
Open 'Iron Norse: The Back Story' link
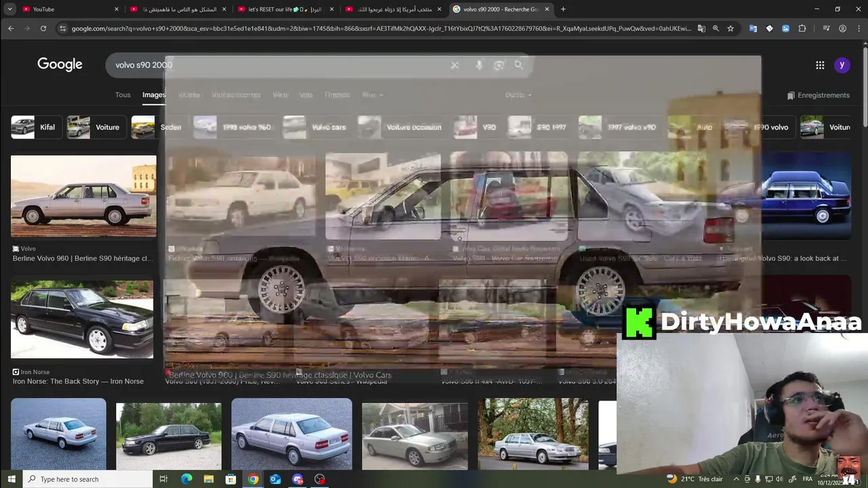[x=78, y=382]
